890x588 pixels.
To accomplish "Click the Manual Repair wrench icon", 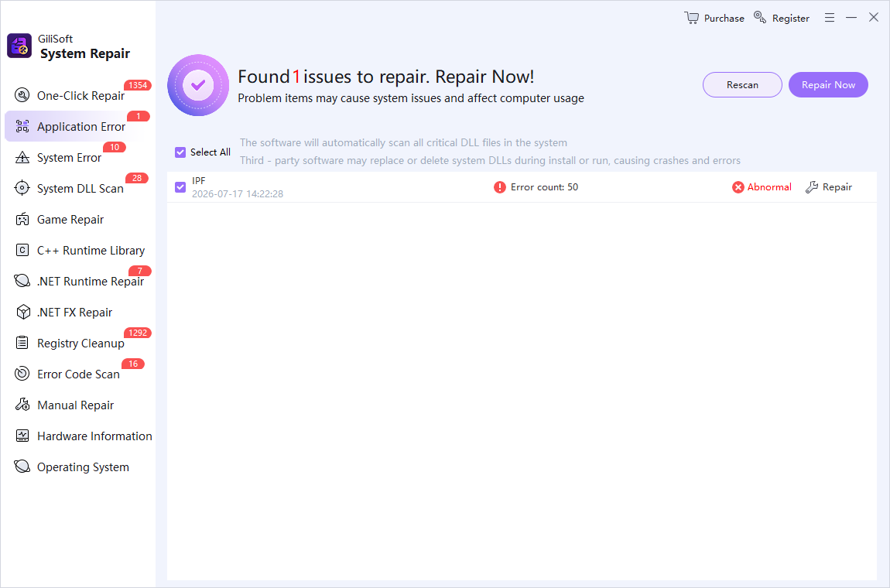I will pos(22,405).
